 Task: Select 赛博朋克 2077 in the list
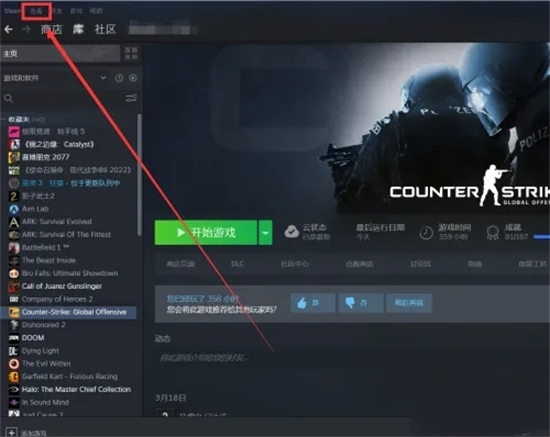[46, 157]
